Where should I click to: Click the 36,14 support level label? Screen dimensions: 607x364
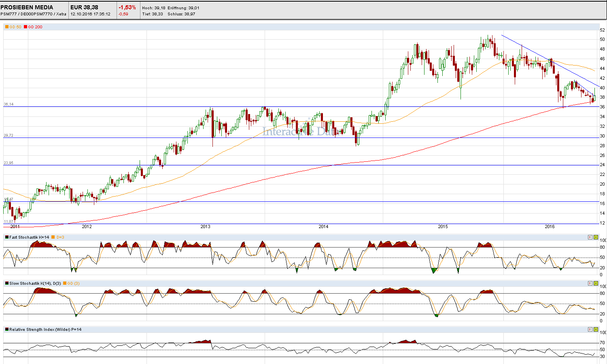(8, 104)
